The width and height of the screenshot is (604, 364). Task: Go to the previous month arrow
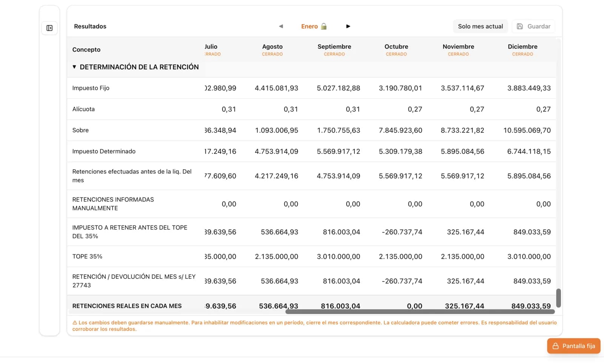click(281, 26)
